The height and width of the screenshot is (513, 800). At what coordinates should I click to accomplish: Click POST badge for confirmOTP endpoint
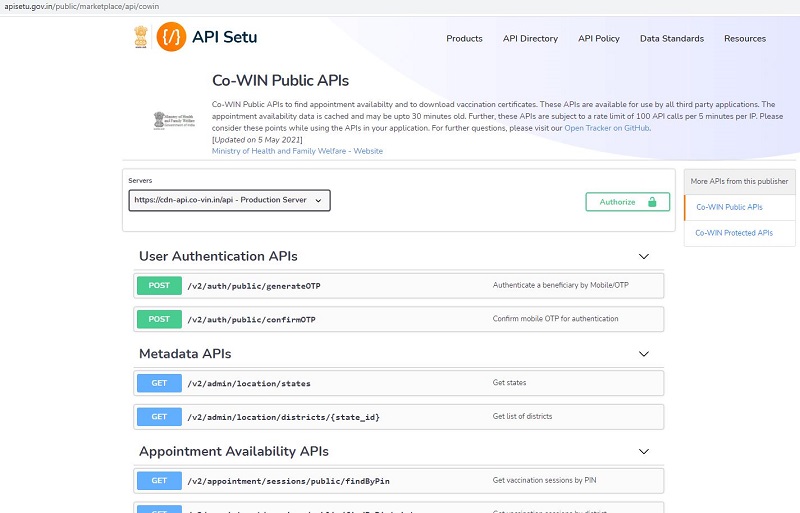coord(159,319)
